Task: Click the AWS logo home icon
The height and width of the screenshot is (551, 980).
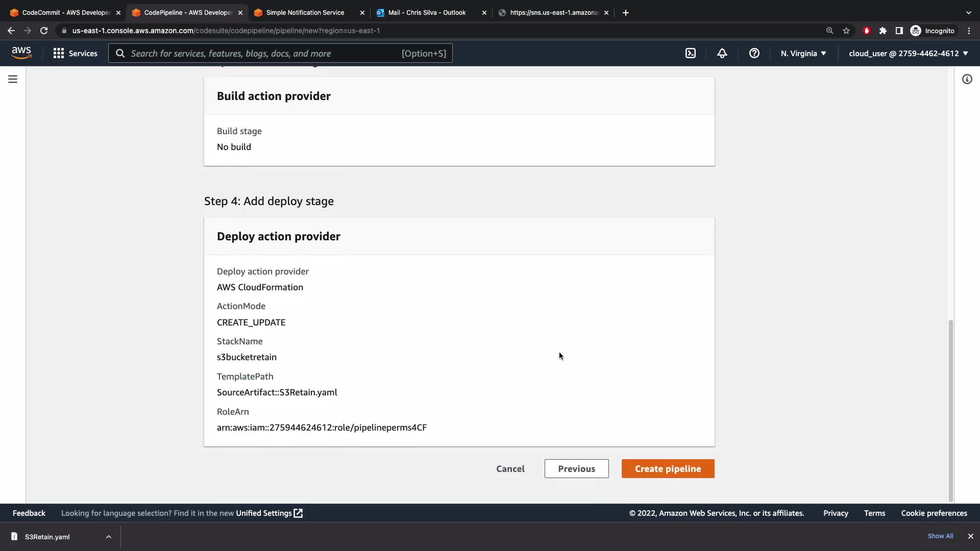Action: 21,53
